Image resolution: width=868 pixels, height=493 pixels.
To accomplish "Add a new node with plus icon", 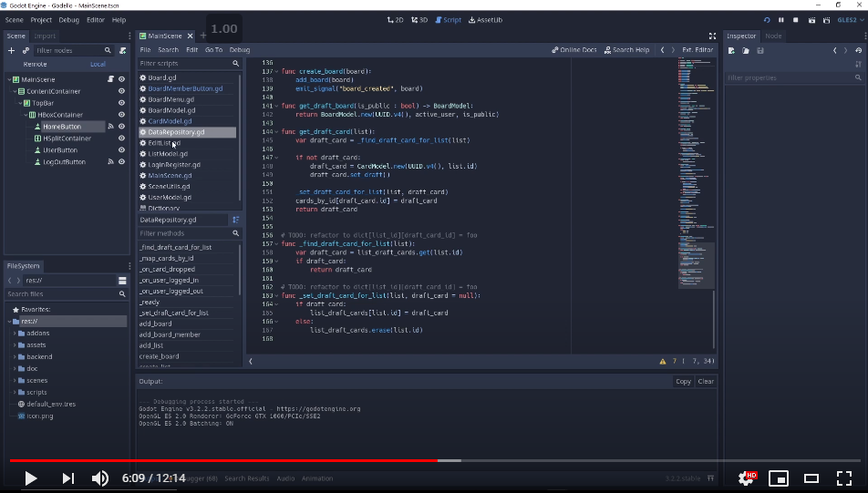I will [11, 50].
